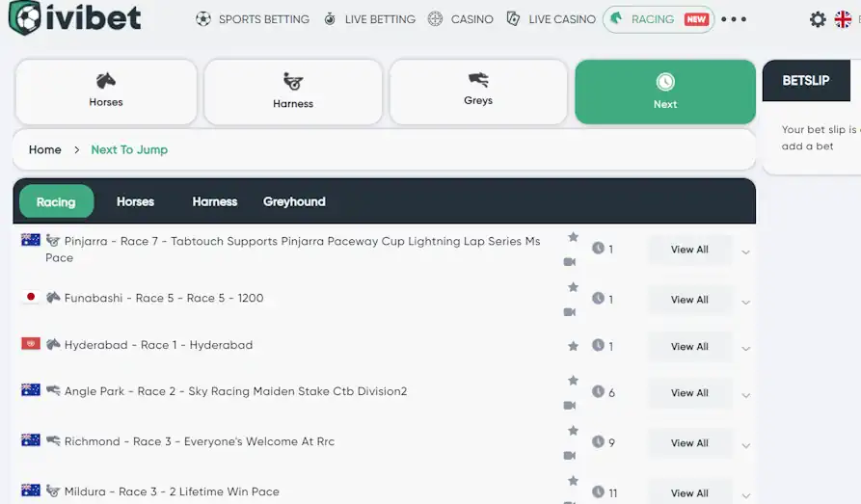Expand the Angle Park Race 2 row chevron
The height and width of the screenshot is (504, 861).
pos(745,395)
